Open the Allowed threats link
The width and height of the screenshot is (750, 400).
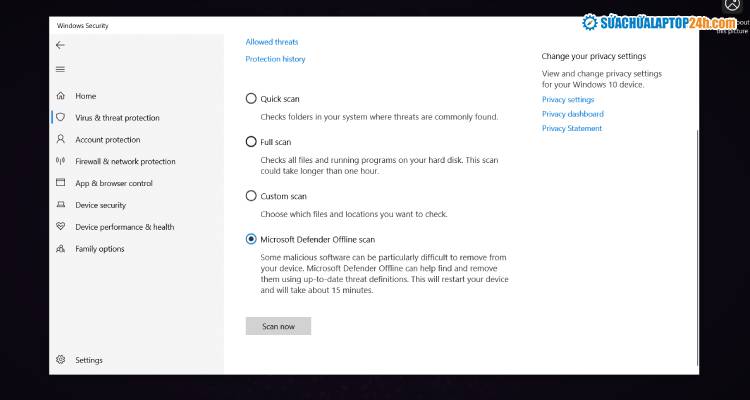click(x=272, y=42)
